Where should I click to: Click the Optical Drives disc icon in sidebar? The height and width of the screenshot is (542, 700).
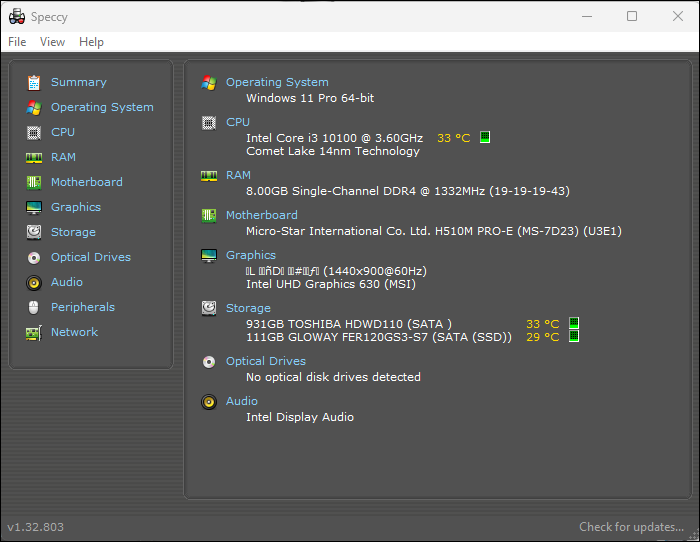34,257
